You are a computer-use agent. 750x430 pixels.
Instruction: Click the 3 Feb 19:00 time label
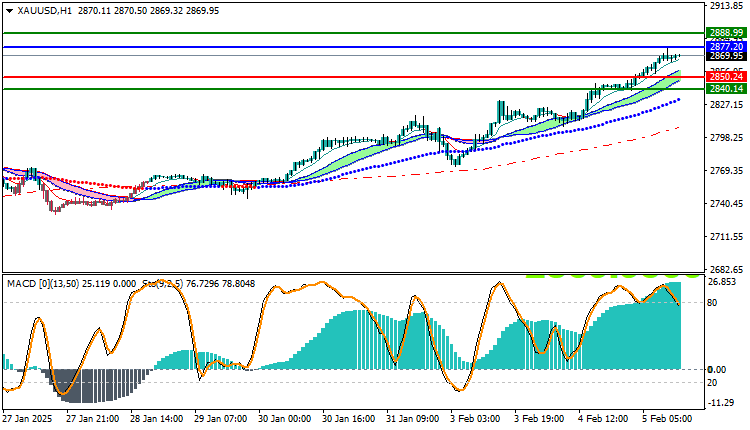point(540,419)
